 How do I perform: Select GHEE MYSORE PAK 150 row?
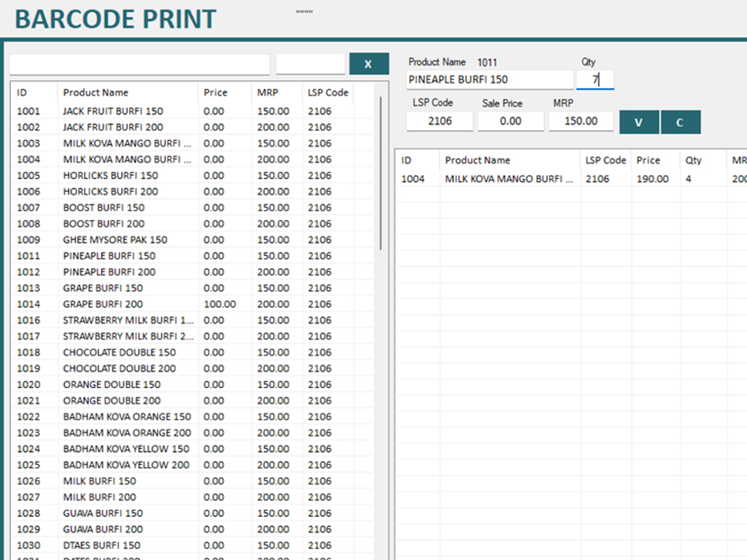pyautogui.click(x=192, y=239)
